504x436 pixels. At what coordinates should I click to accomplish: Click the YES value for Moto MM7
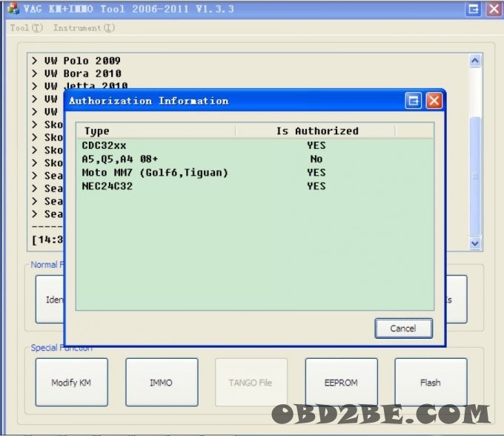[x=316, y=173]
